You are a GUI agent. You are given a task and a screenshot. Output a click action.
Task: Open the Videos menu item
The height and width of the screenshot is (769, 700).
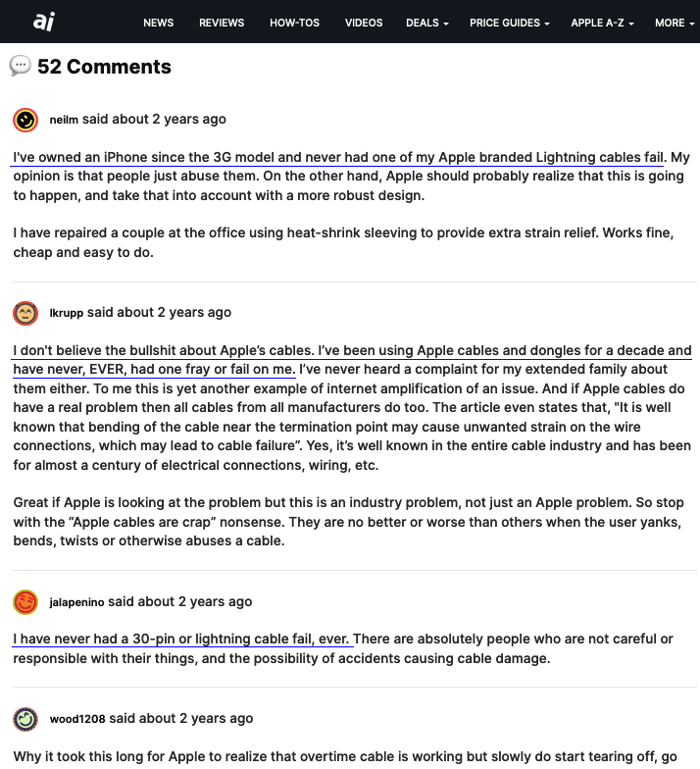pos(364,23)
